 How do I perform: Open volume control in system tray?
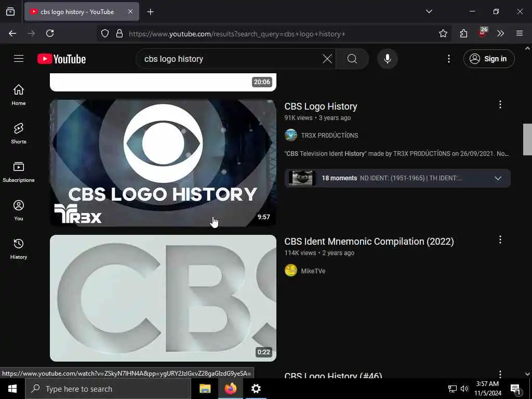pos(464,389)
